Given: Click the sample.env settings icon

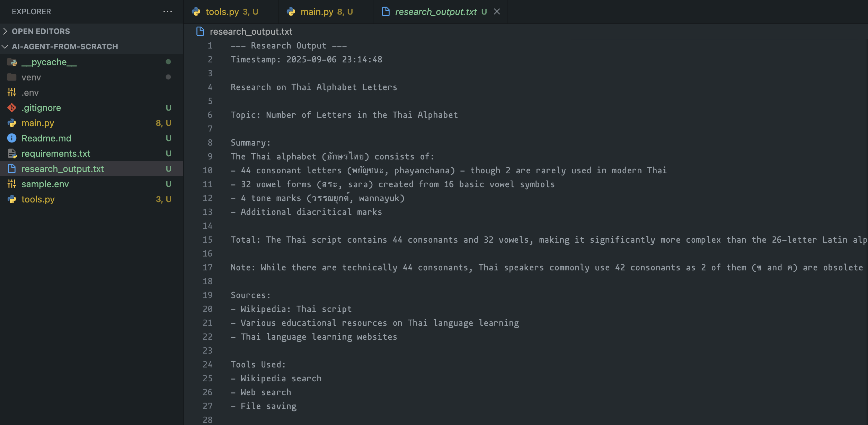Looking at the screenshot, I should 12,184.
